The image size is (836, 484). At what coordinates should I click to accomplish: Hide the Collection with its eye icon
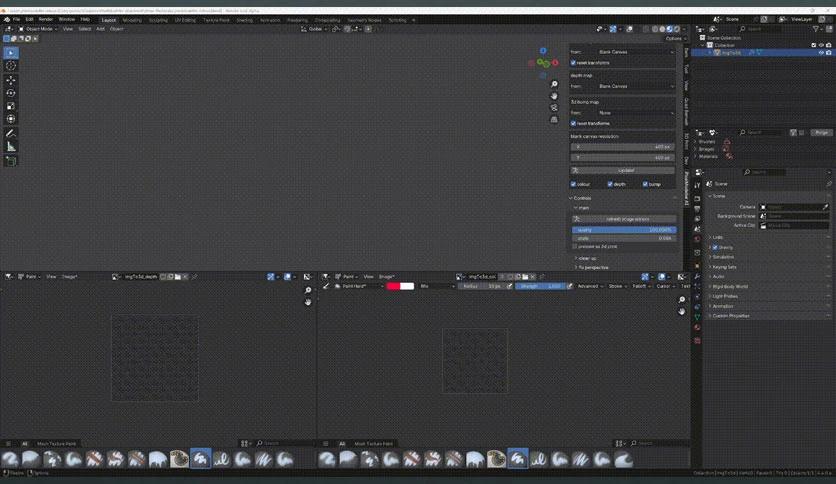tap(821, 45)
